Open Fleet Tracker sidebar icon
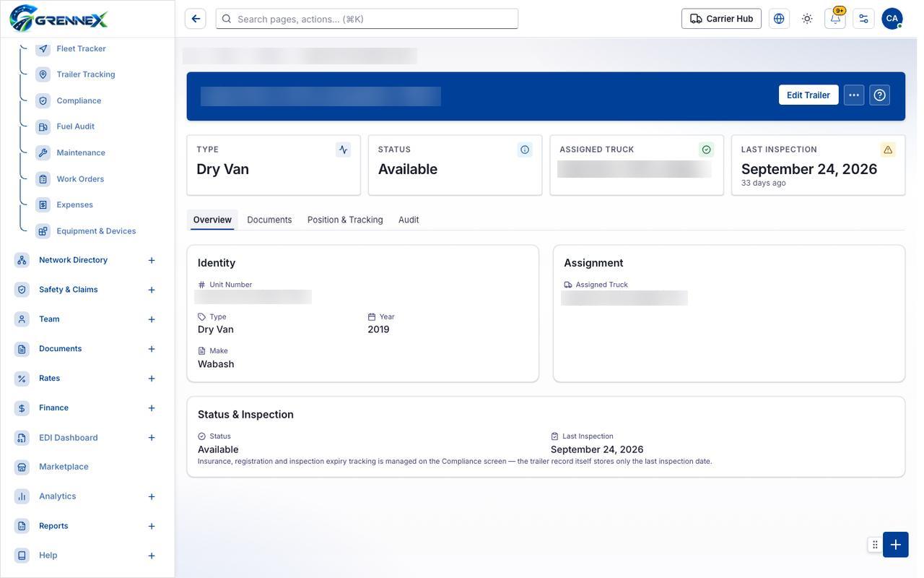 pyautogui.click(x=43, y=48)
